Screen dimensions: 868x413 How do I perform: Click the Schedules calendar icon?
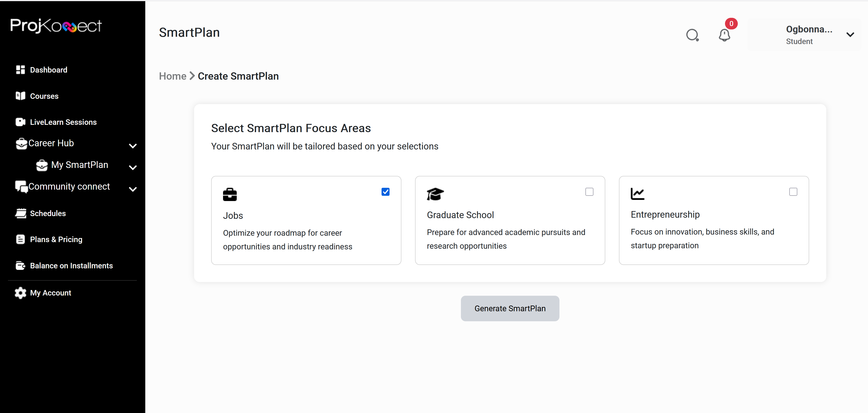tap(21, 213)
